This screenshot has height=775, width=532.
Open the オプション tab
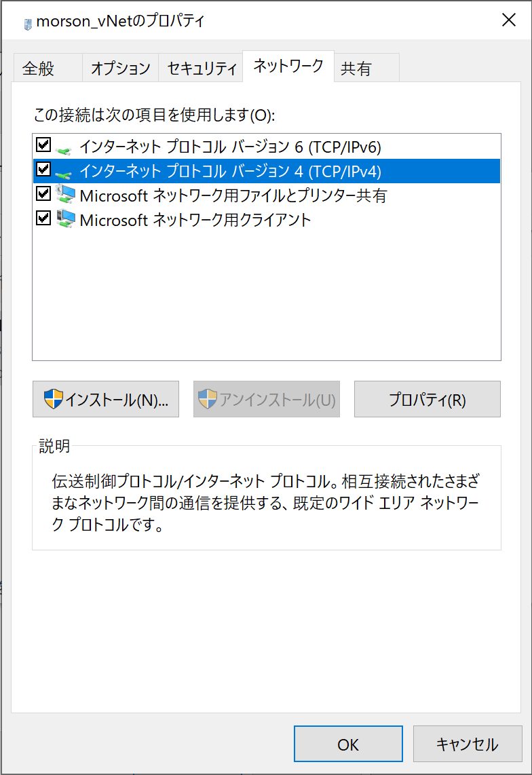[x=120, y=69]
